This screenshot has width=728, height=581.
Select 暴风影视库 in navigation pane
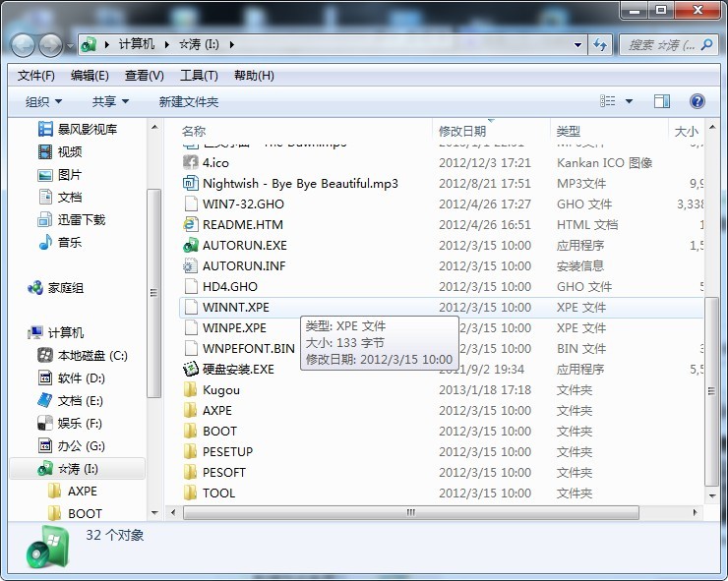[x=78, y=129]
